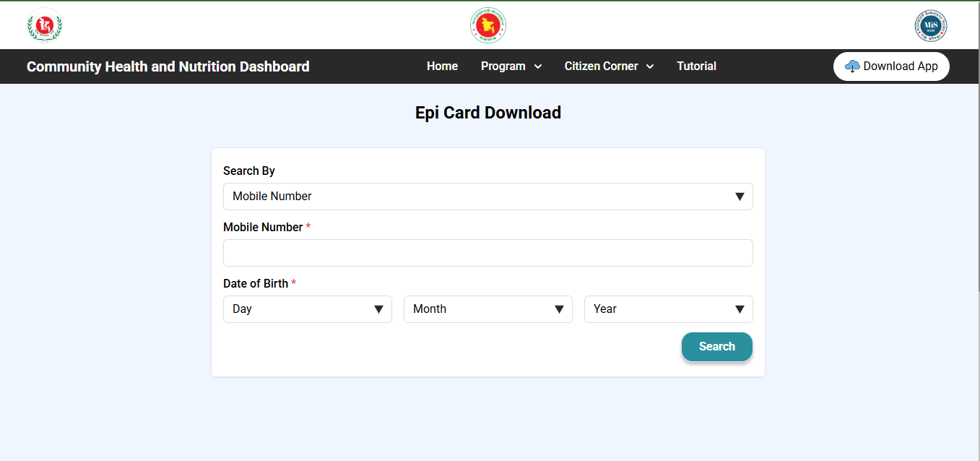Click the DGHS logo at top left

pyautogui.click(x=44, y=25)
